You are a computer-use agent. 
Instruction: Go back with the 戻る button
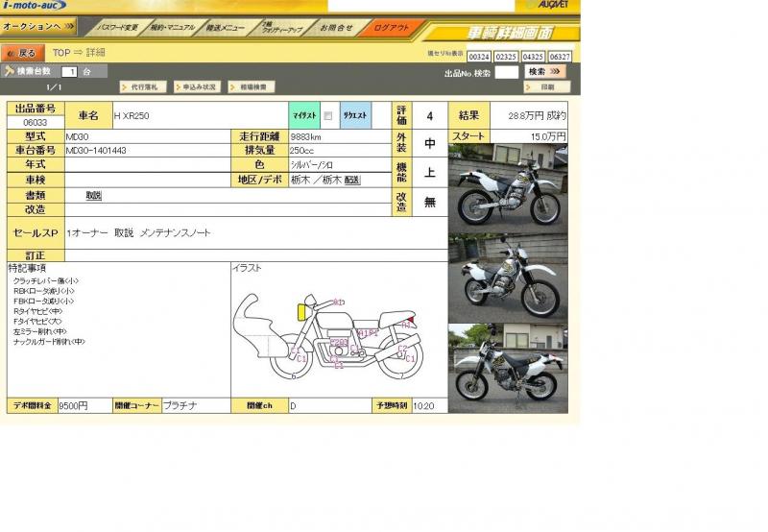click(22, 53)
